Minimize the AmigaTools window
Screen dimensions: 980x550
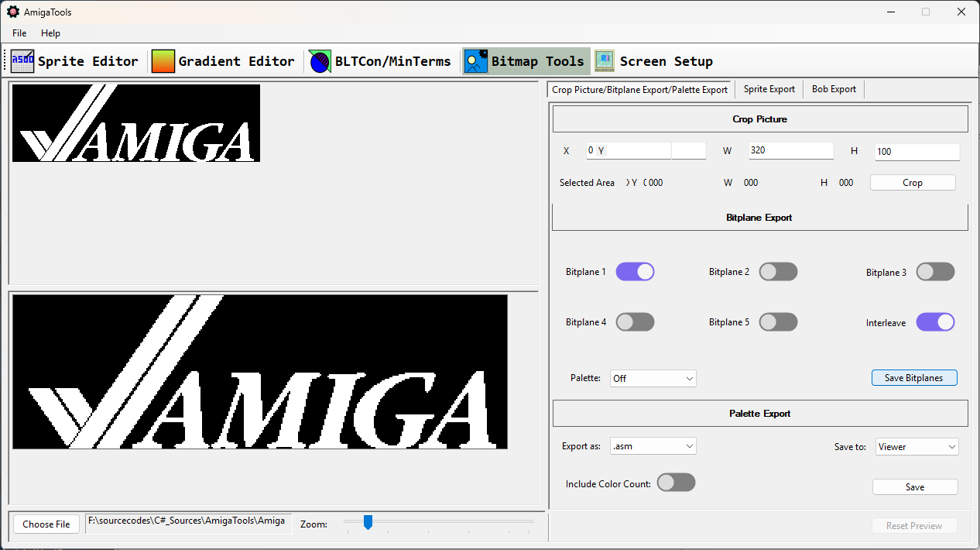890,12
